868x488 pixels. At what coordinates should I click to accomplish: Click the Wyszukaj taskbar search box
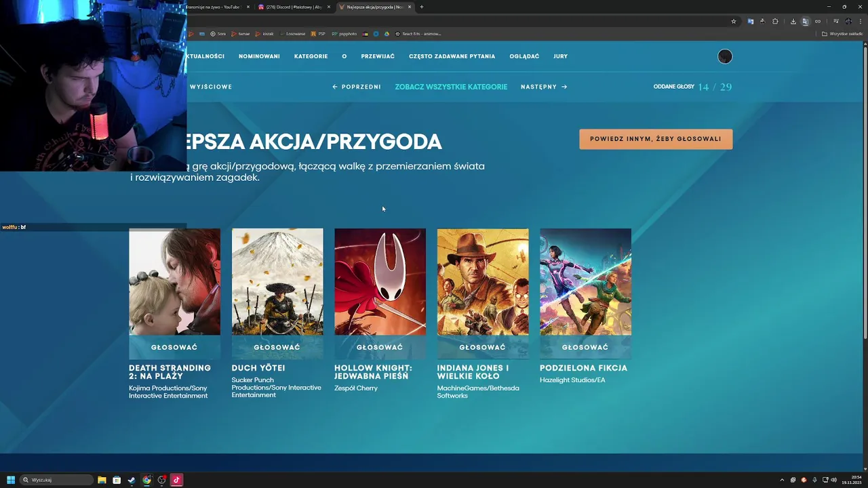coord(57,480)
